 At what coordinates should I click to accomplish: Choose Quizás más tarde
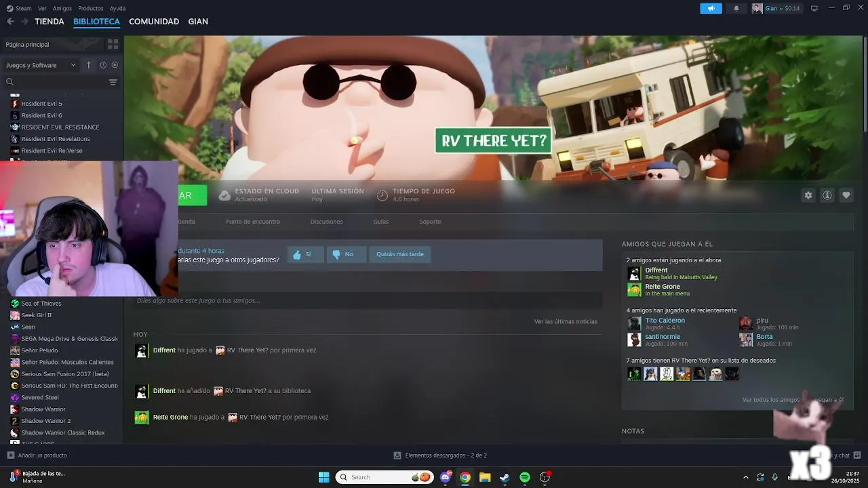[400, 254]
